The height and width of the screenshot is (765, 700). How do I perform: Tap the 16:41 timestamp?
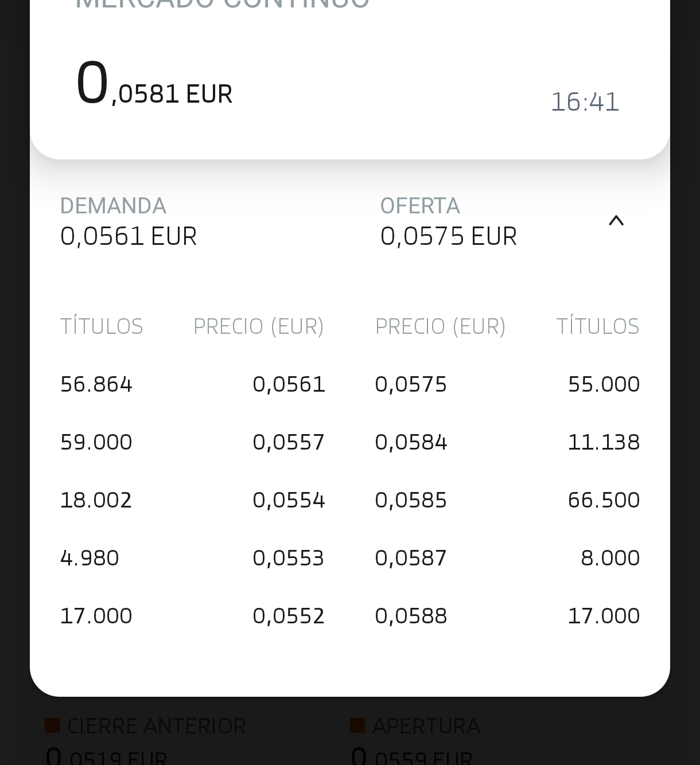[585, 102]
